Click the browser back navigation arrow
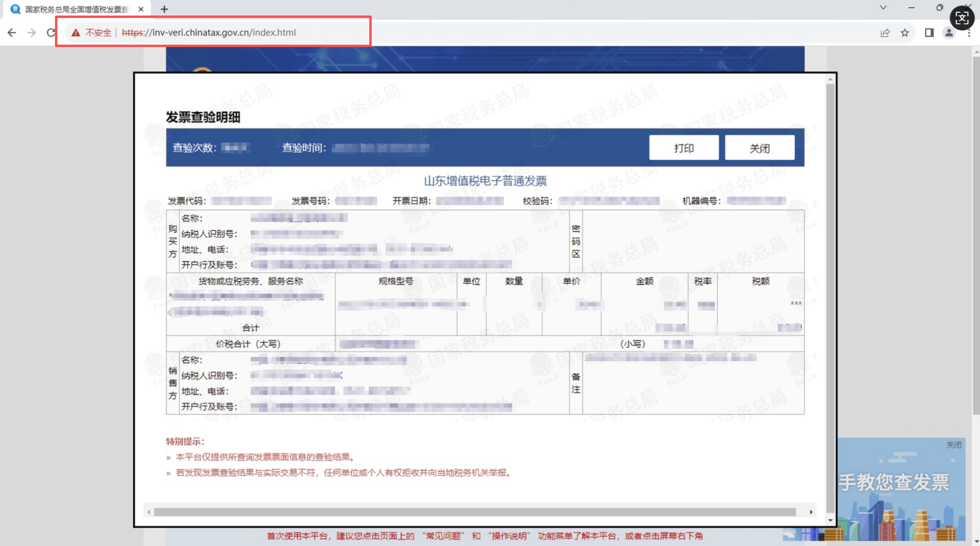This screenshot has height=546, width=980. tap(12, 33)
